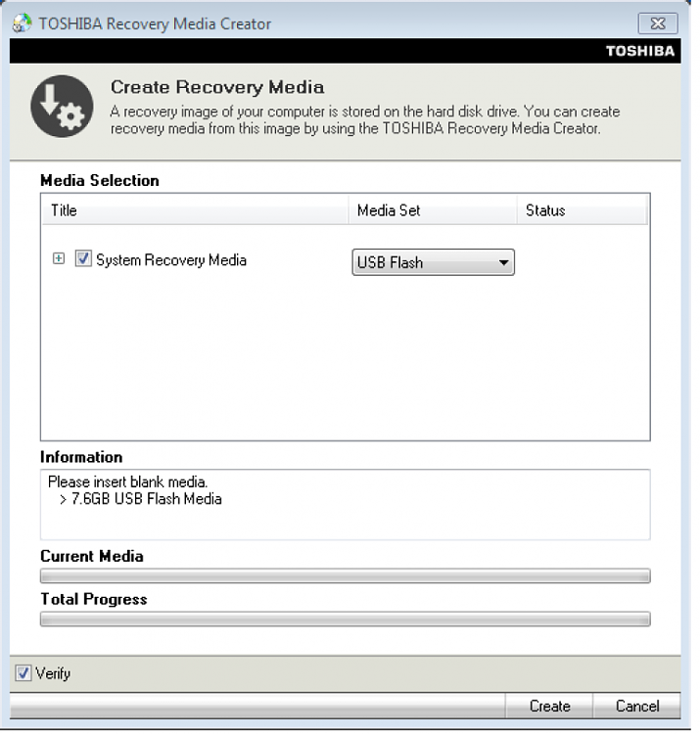Open the USB Flash media set dropdown
The image size is (700, 734).
tap(433, 262)
